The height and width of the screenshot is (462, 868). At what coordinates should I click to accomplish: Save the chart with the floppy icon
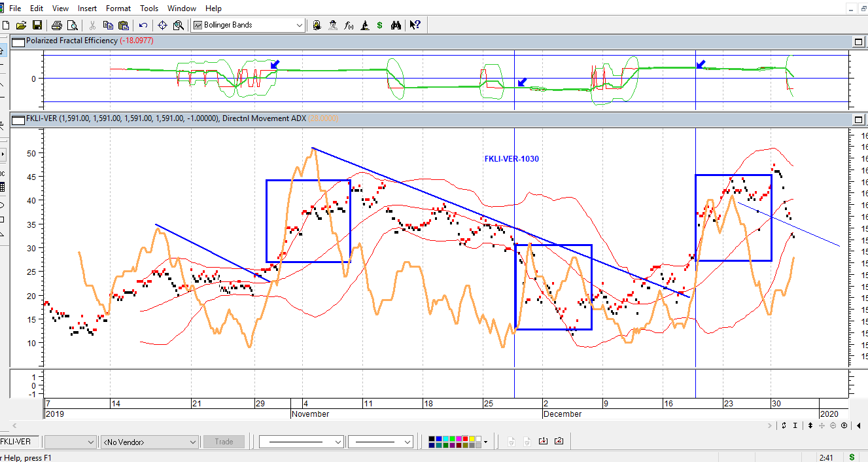(x=37, y=25)
